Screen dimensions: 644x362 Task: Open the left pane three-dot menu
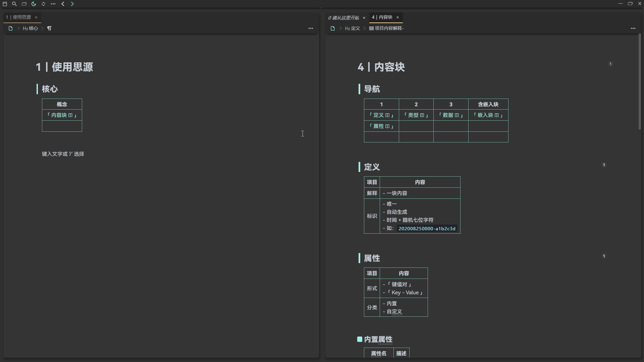(311, 28)
